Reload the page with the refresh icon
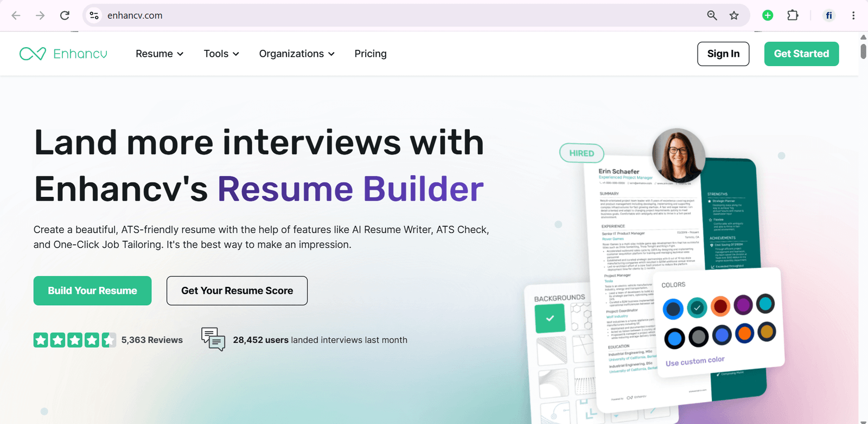The height and width of the screenshot is (424, 868). pos(65,15)
